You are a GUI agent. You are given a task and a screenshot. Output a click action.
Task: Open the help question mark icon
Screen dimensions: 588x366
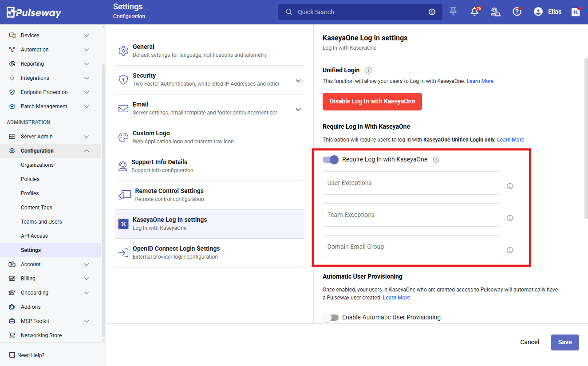[x=517, y=12]
